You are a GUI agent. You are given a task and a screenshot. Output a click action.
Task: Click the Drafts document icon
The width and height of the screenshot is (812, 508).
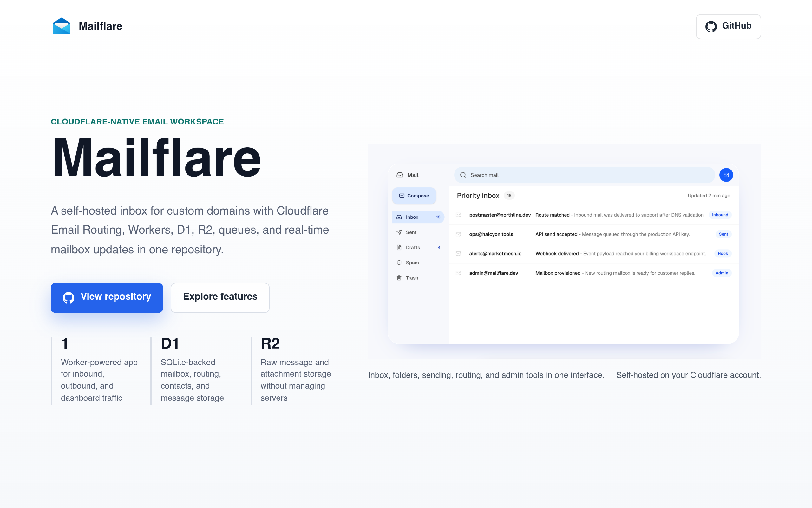click(399, 248)
